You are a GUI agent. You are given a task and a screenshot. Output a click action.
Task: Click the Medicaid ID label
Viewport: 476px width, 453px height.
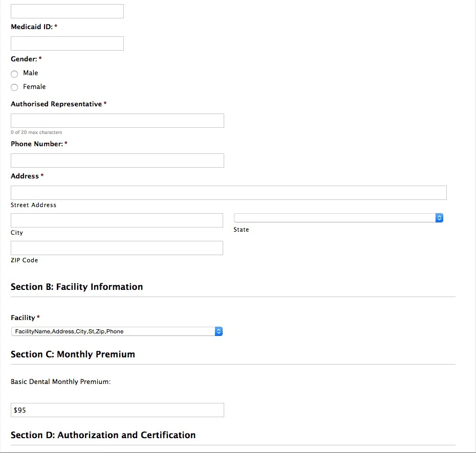point(32,27)
